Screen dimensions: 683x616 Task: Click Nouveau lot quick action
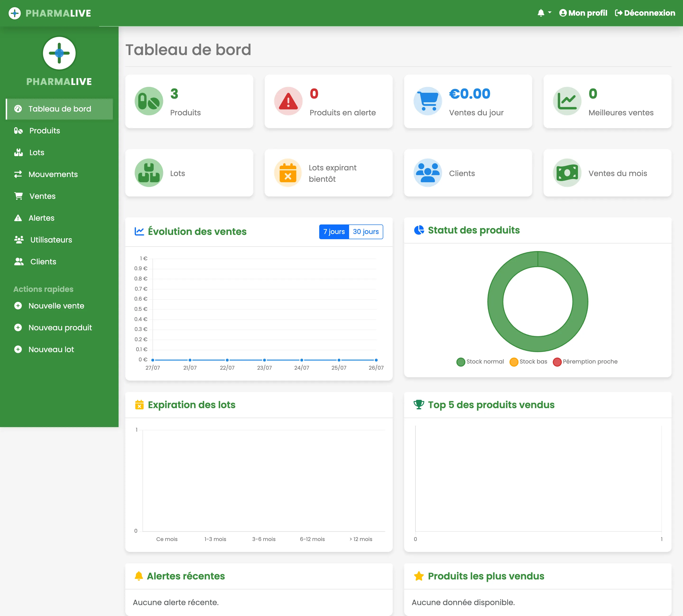tap(60, 350)
